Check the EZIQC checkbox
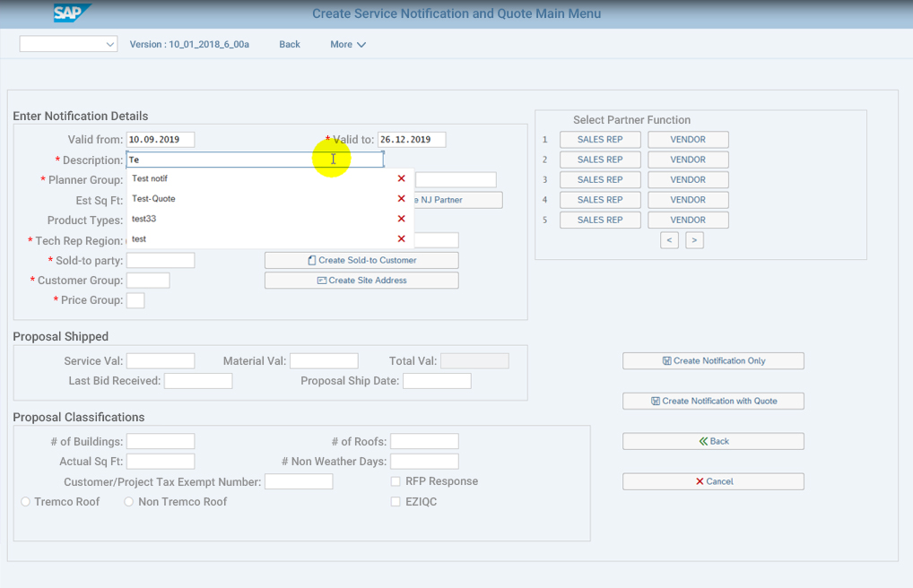 coord(396,502)
